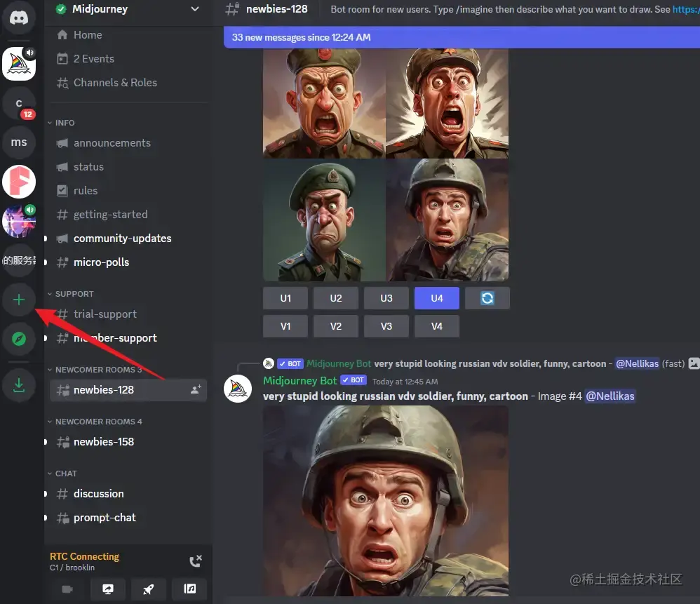Open Explore Discoverable Servers compass icon

(x=19, y=339)
